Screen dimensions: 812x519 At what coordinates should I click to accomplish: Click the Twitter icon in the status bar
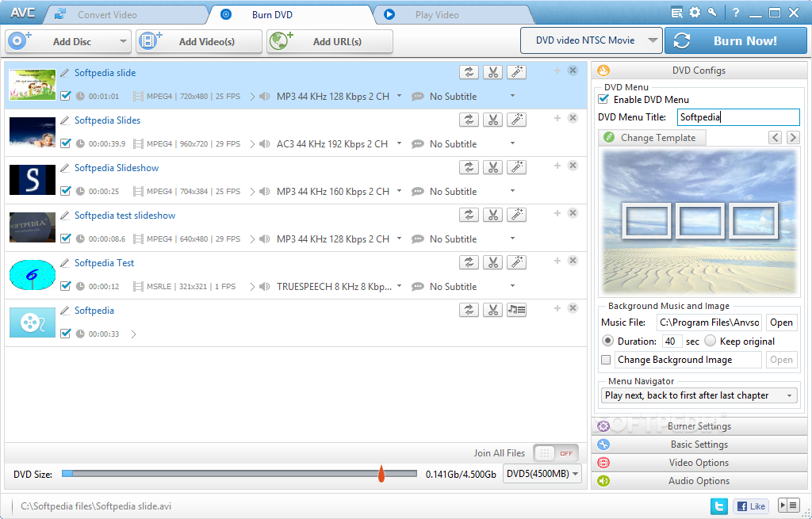pos(718,506)
